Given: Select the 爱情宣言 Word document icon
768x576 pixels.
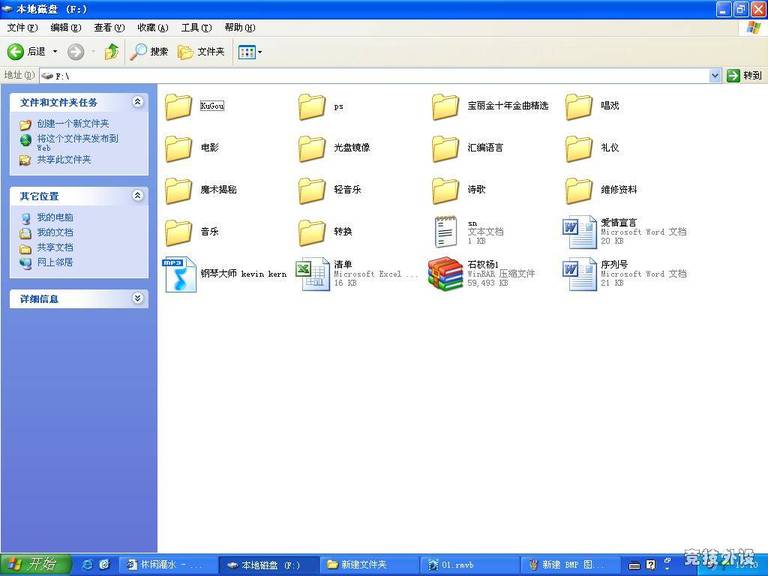Looking at the screenshot, I should point(579,232).
